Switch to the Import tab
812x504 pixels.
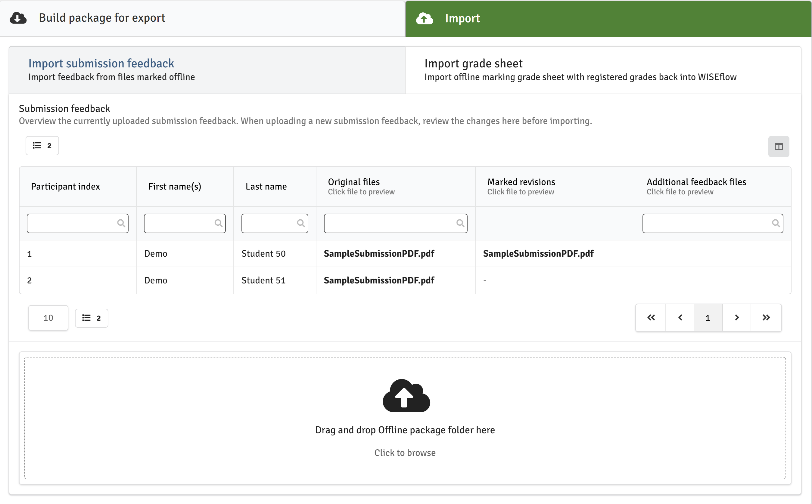(608, 18)
